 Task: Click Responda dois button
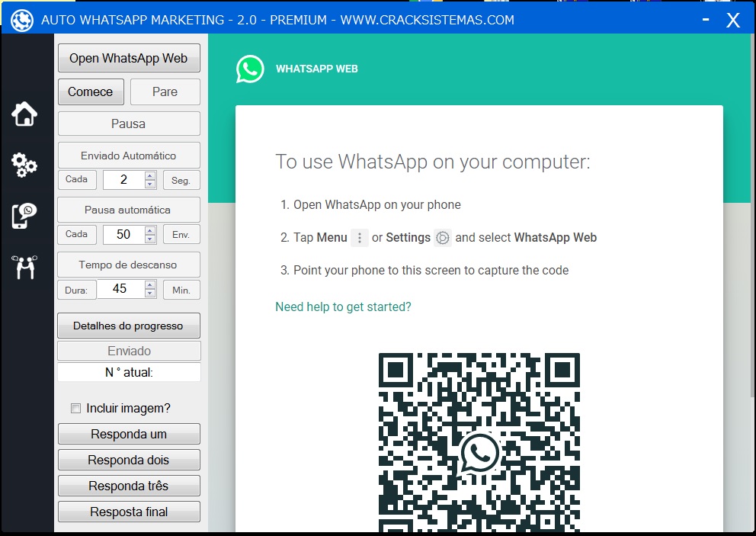129,460
